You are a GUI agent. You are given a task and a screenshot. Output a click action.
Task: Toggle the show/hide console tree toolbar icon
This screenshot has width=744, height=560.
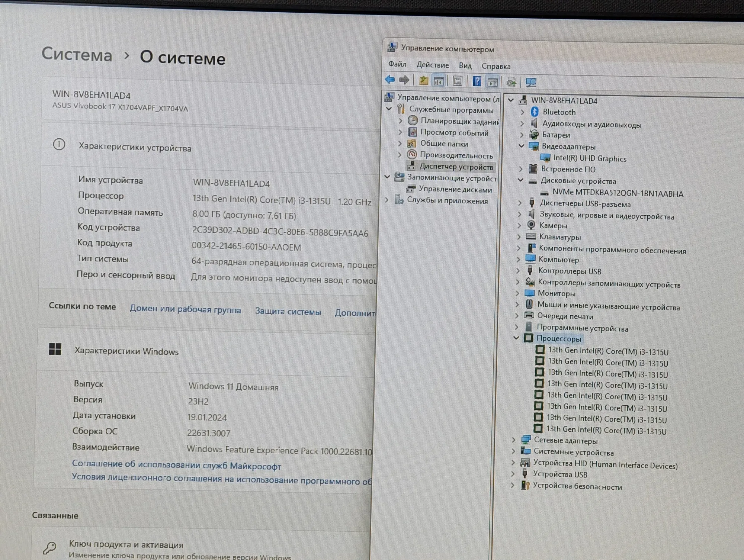[x=439, y=81]
